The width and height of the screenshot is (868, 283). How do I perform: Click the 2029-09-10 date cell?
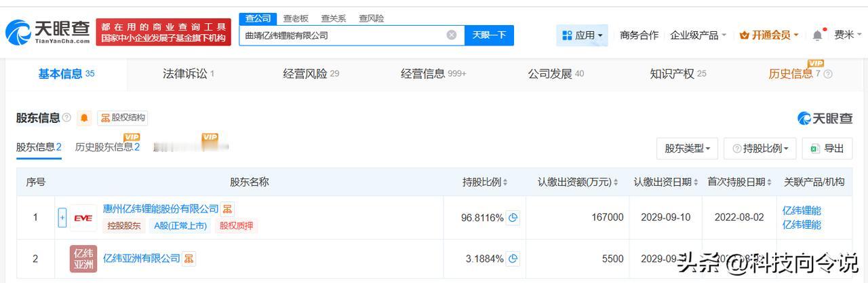click(666, 218)
